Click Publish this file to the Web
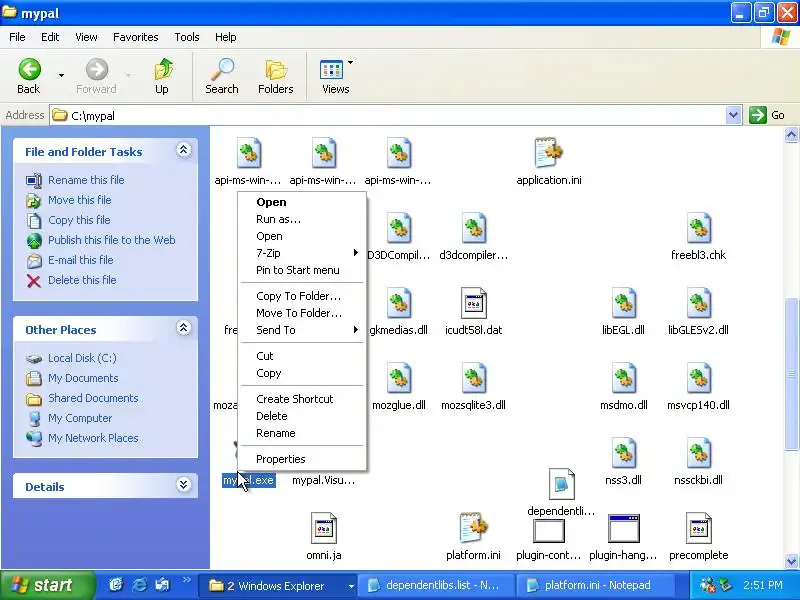The image size is (800, 600). coord(112,240)
